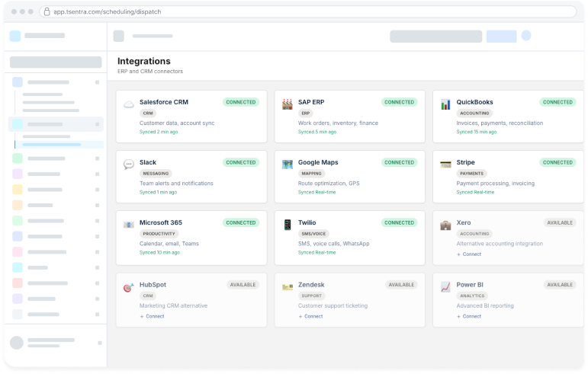Click 'Synced 5 min ago' on SAP ERP

tap(317, 132)
